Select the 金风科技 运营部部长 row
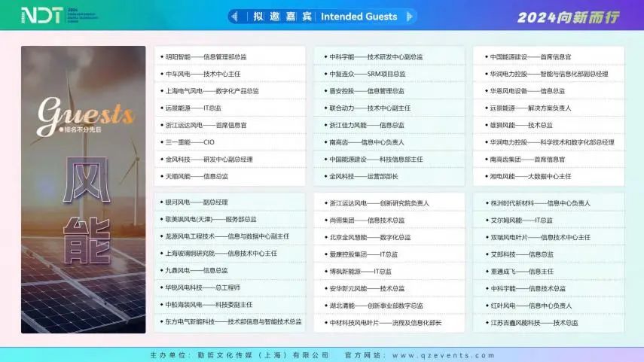 [x=389, y=177]
